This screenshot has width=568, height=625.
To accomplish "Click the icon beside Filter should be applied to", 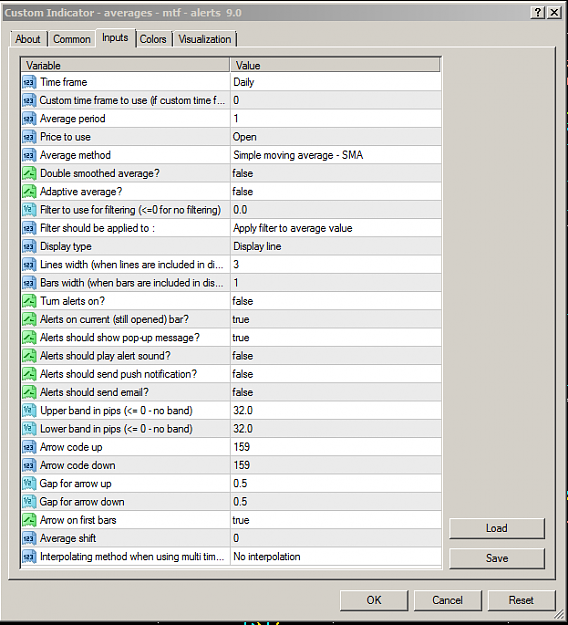I will tap(29, 228).
